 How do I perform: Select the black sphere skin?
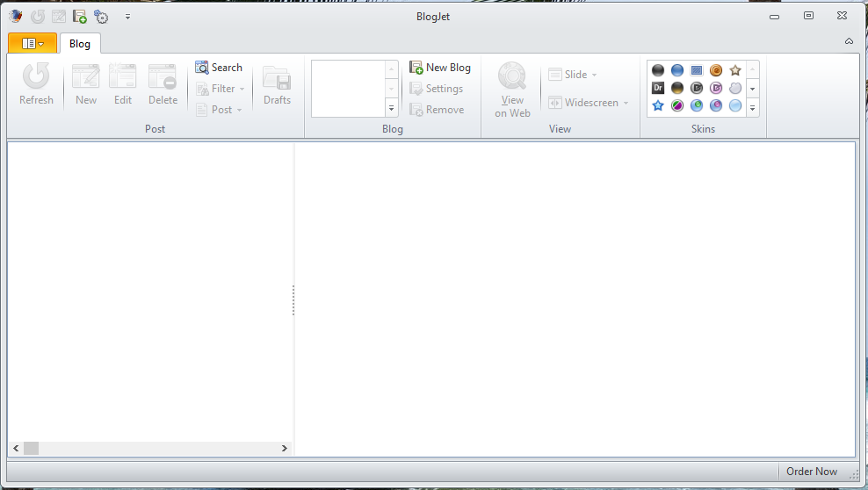(658, 70)
